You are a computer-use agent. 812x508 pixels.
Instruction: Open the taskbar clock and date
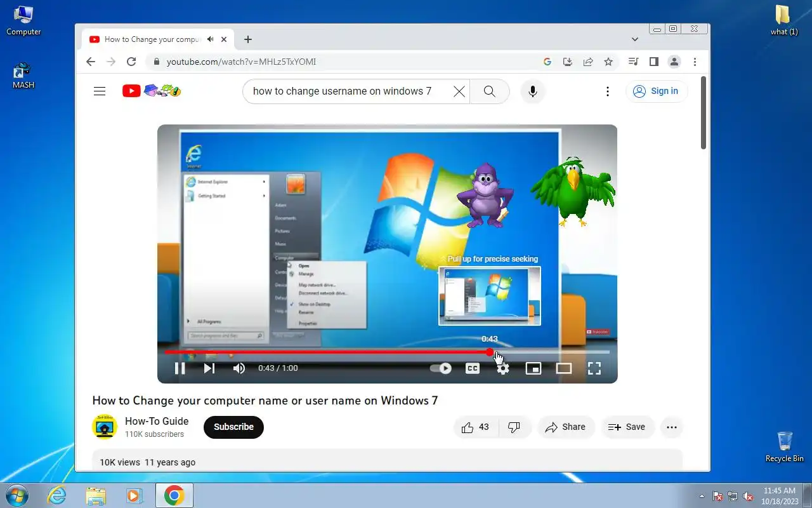point(780,495)
